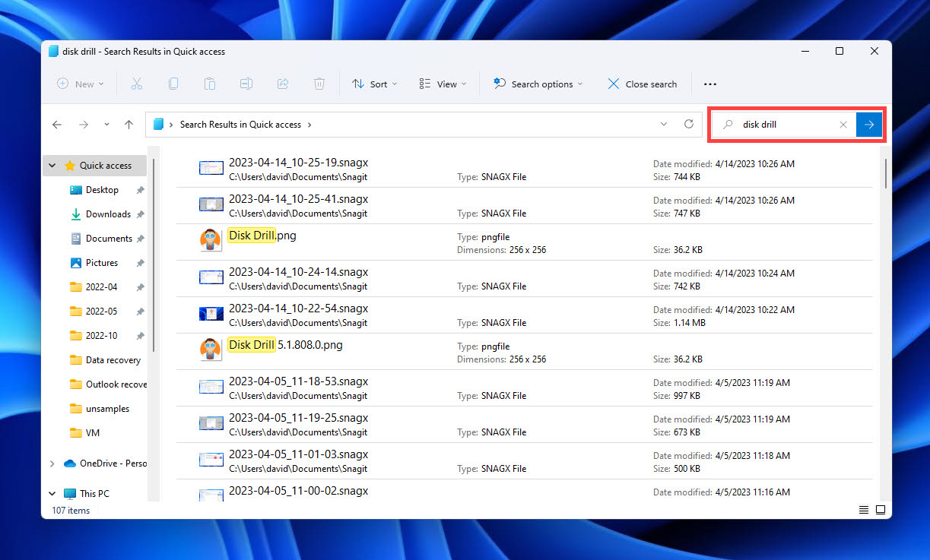Click Search Results in Quick access breadcrumb
The image size is (930, 560).
tap(240, 125)
